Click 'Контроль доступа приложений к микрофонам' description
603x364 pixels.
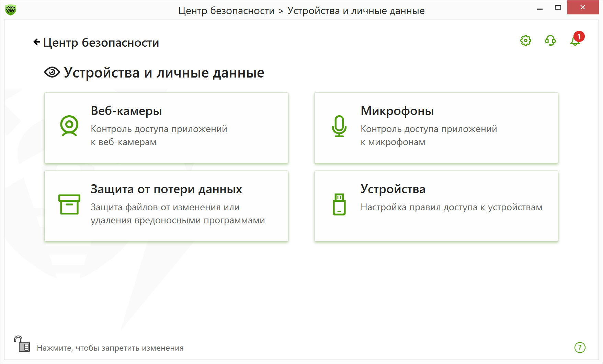tap(429, 136)
